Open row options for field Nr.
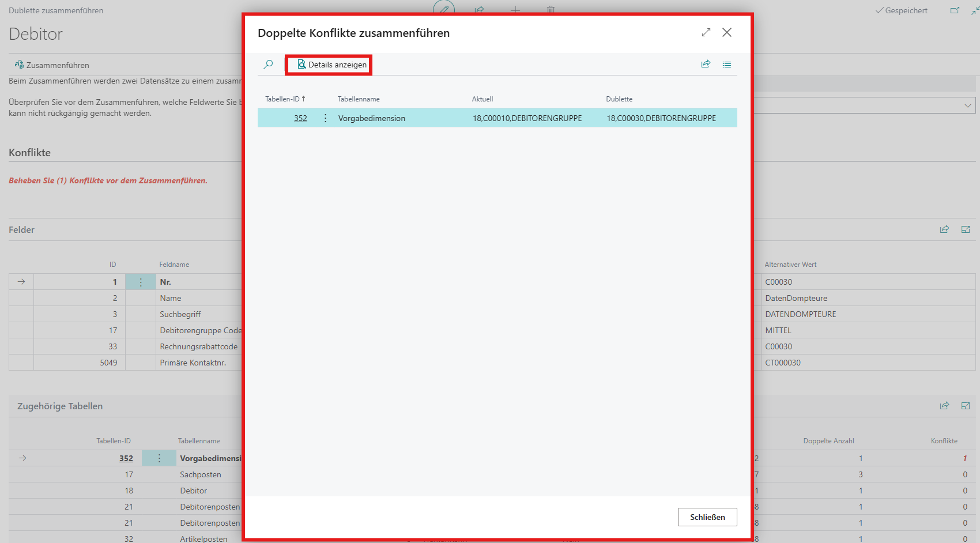Image resolution: width=980 pixels, height=543 pixels. coord(141,282)
